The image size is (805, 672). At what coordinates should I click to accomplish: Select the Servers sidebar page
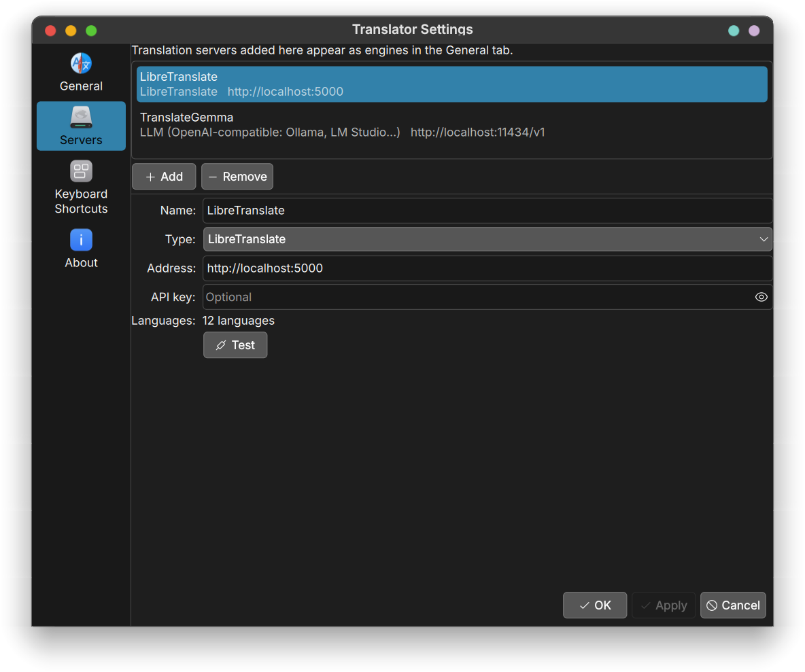click(x=81, y=126)
